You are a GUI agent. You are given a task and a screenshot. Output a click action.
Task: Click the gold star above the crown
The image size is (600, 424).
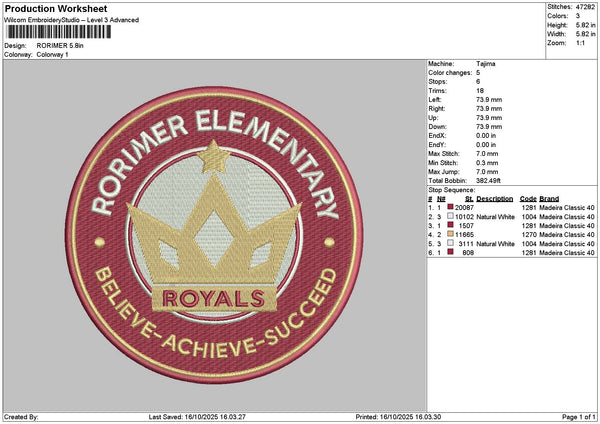click(x=214, y=157)
